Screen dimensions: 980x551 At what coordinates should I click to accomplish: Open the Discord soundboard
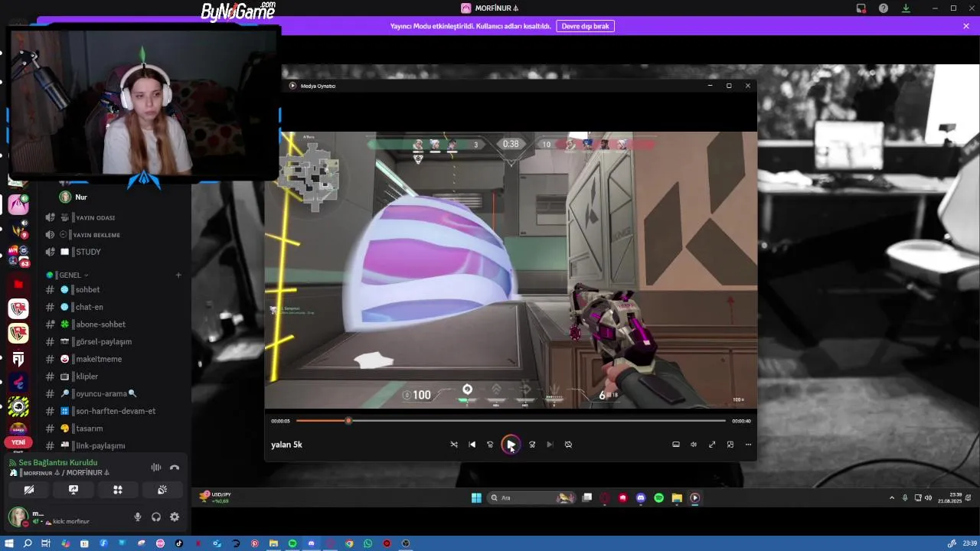click(162, 490)
